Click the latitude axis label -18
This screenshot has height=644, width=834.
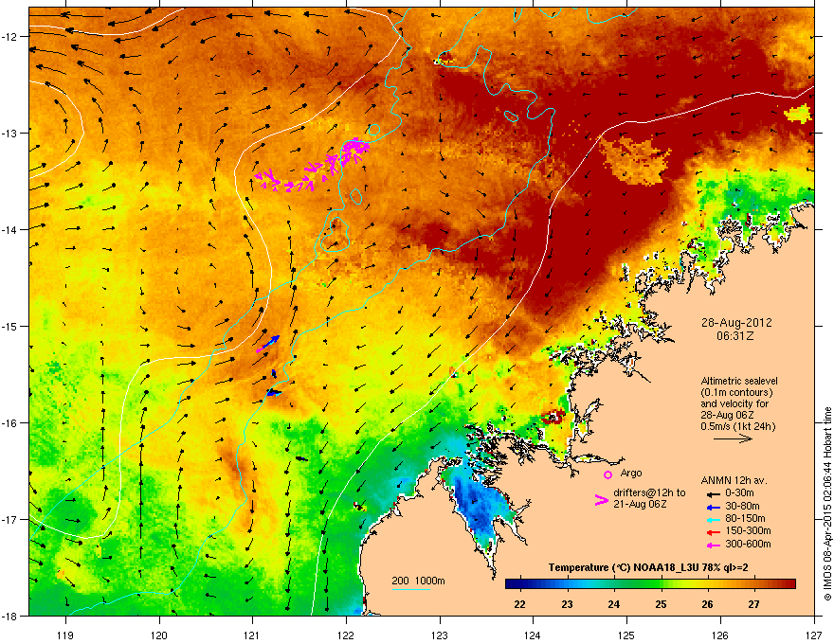[x=10, y=616]
